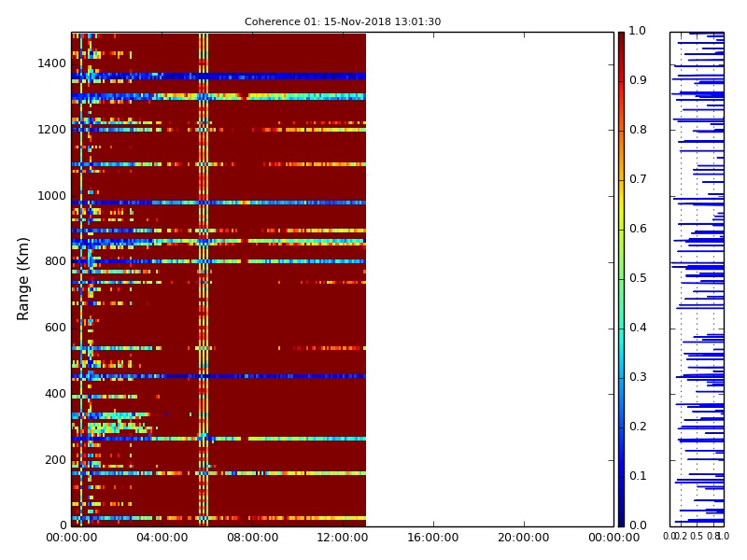Image resolution: width=747 pixels, height=560 pixels.
Task: Click the x-axis tick label 20:00:00
Action: 524,538
